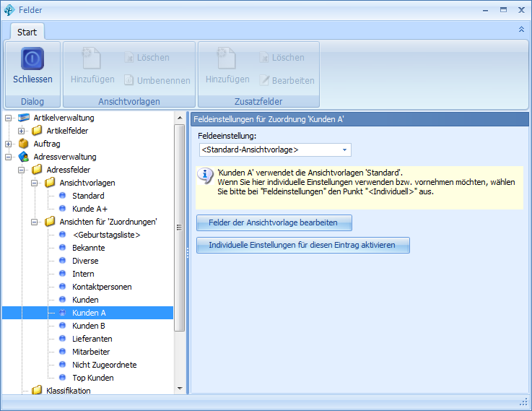Image resolution: width=532 pixels, height=411 pixels.
Task: Select the Auftrag box icon
Action: click(x=23, y=144)
